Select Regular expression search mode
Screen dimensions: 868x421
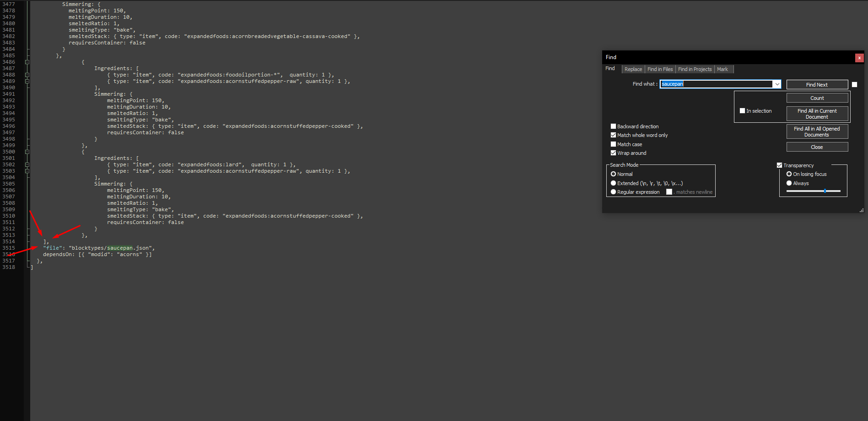point(613,192)
